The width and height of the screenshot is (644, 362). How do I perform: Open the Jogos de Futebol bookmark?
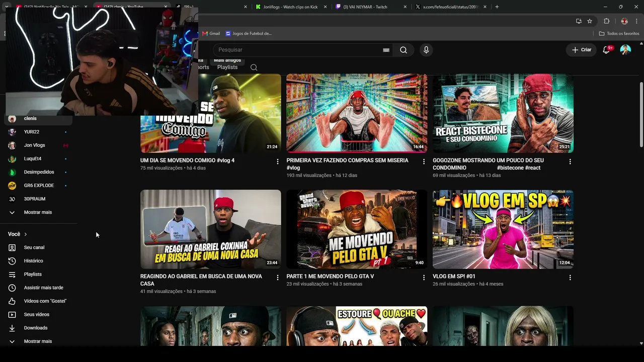(x=249, y=34)
